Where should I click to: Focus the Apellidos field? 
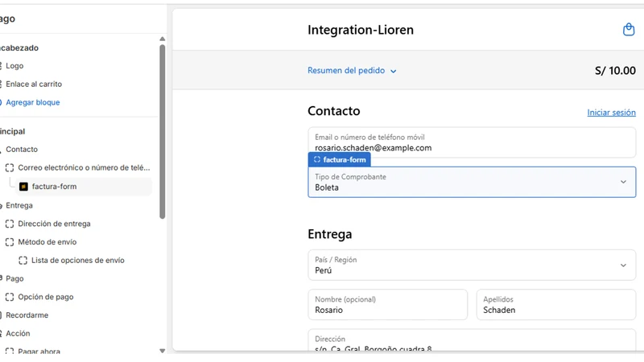[x=556, y=305]
